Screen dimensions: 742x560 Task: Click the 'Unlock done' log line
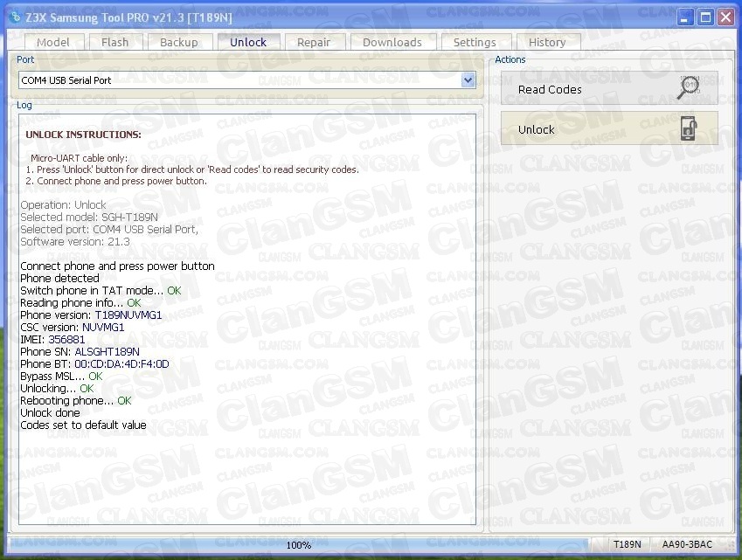coord(50,413)
